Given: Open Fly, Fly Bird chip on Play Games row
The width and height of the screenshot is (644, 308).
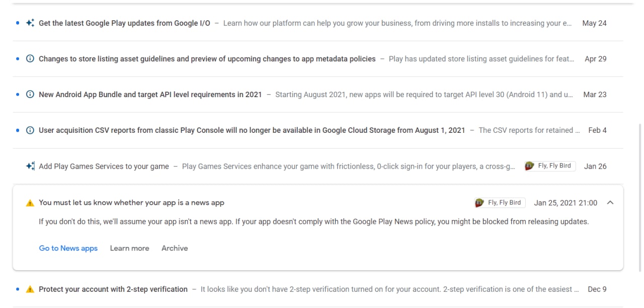Looking at the screenshot, I should click(x=550, y=166).
